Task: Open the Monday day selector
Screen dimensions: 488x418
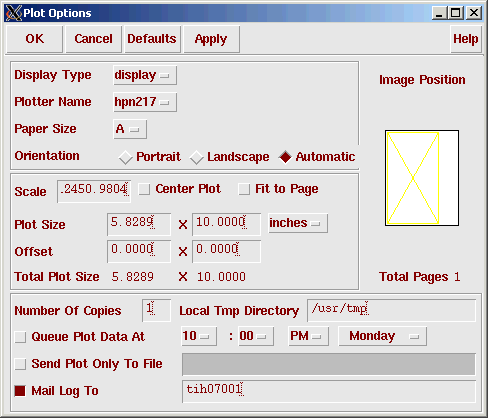Action: tap(382, 336)
